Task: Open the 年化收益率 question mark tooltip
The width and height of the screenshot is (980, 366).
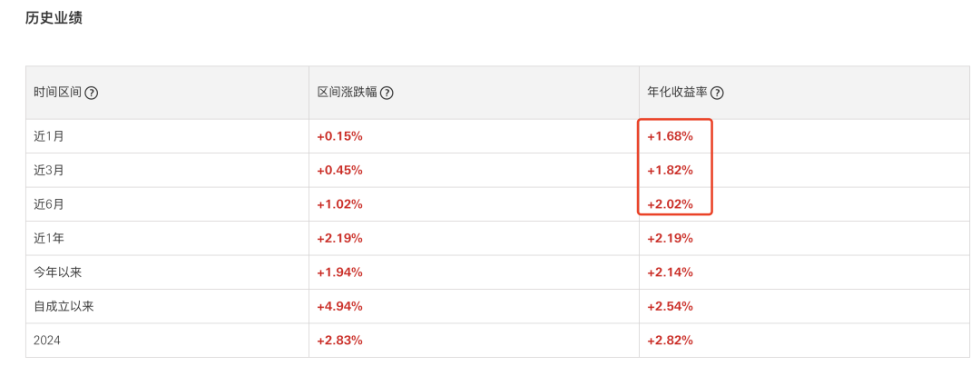Action: (x=717, y=93)
